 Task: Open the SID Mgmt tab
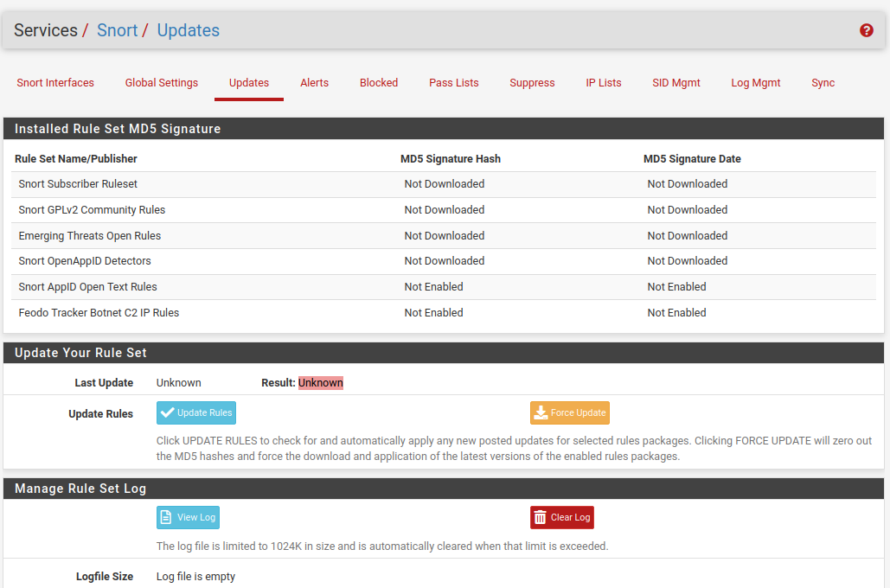pyautogui.click(x=676, y=82)
